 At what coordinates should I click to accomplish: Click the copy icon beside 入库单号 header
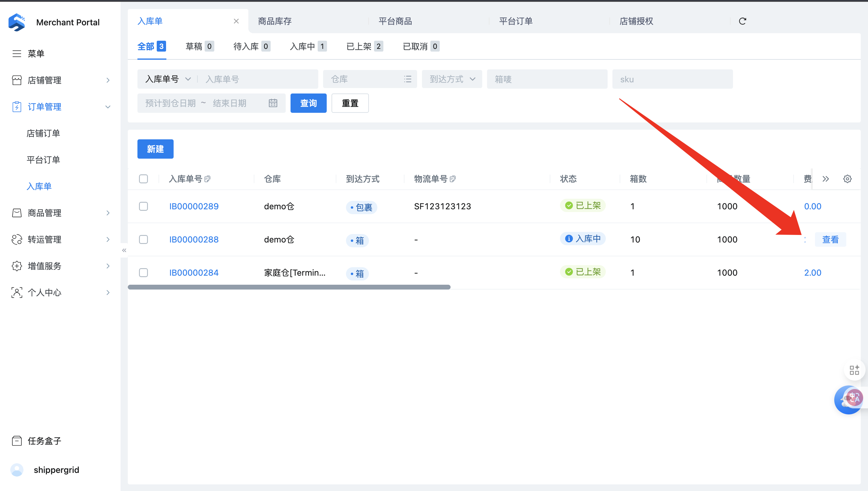pyautogui.click(x=208, y=179)
